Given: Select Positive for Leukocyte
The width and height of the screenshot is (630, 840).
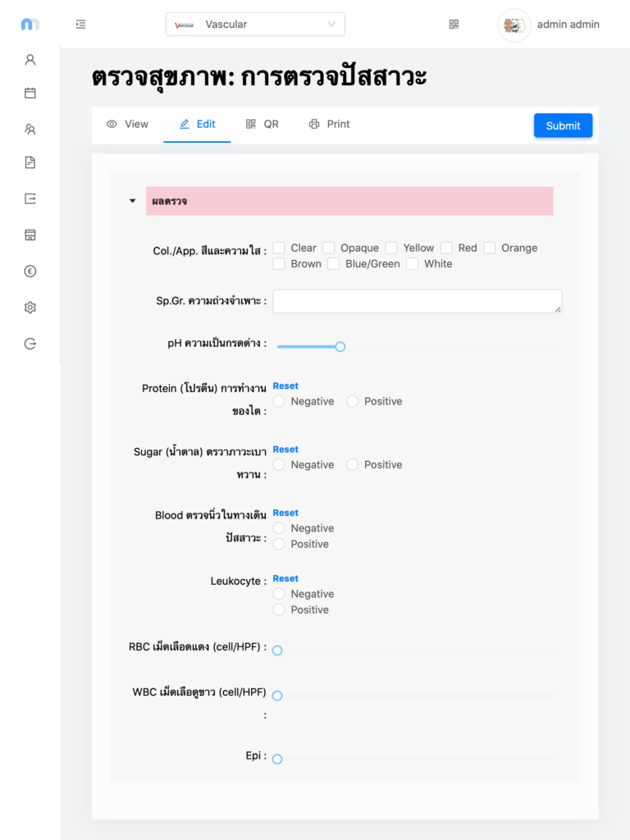Looking at the screenshot, I should [279, 609].
